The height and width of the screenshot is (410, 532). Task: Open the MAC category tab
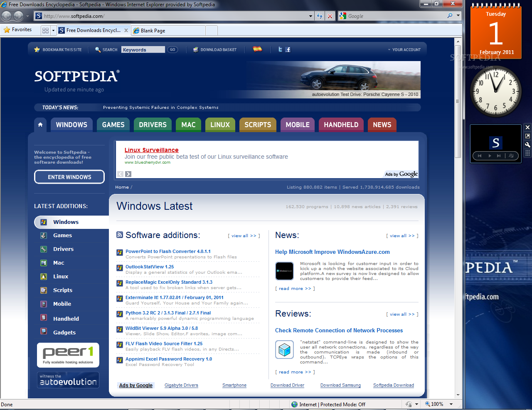point(188,125)
